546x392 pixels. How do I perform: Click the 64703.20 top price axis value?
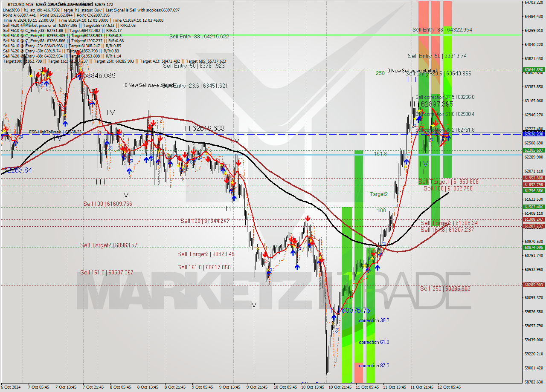tap(534, 2)
